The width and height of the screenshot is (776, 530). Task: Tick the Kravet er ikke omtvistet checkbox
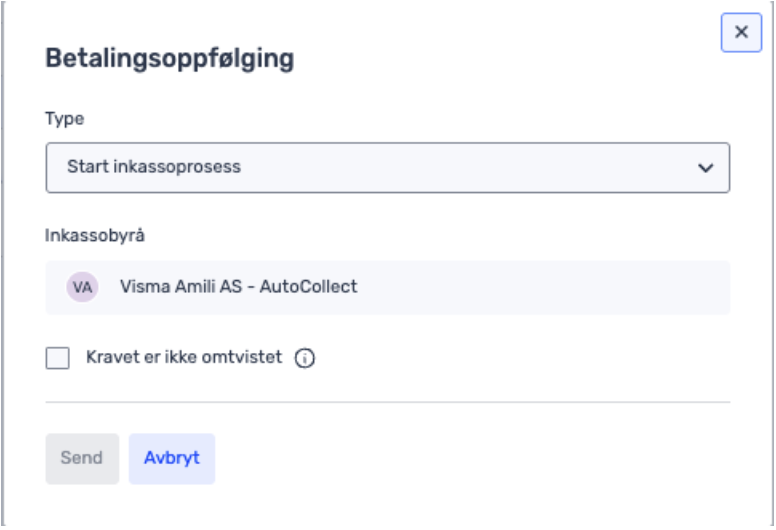(58, 358)
